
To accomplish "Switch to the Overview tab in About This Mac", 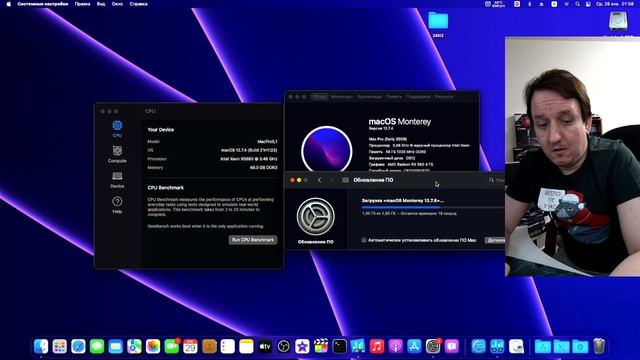I will tap(320, 97).
